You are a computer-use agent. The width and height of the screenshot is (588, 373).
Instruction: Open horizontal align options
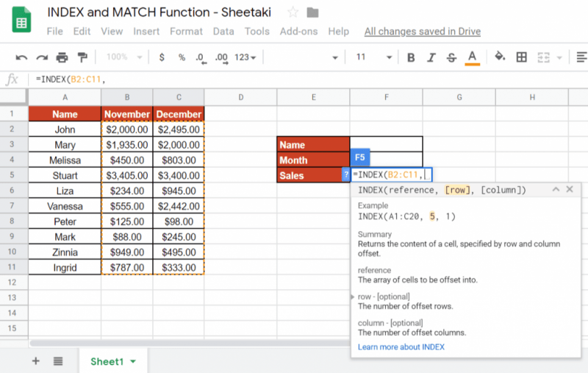[581, 57]
